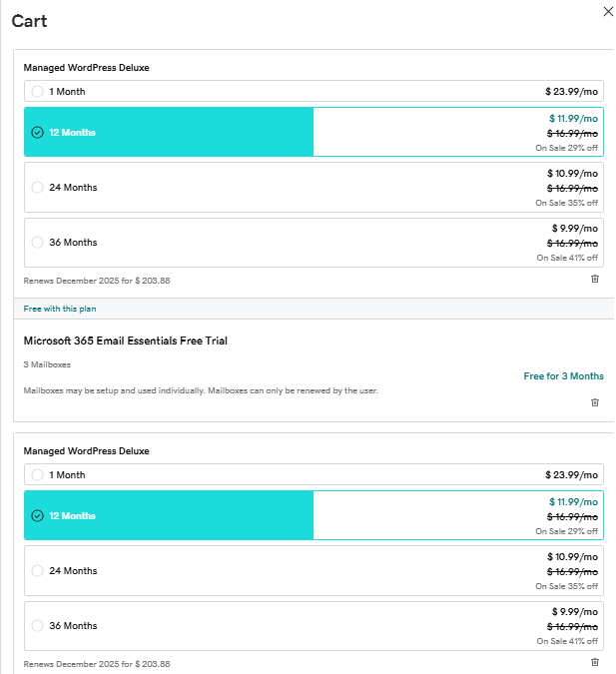Close the Cart panel with X

pos(608,12)
